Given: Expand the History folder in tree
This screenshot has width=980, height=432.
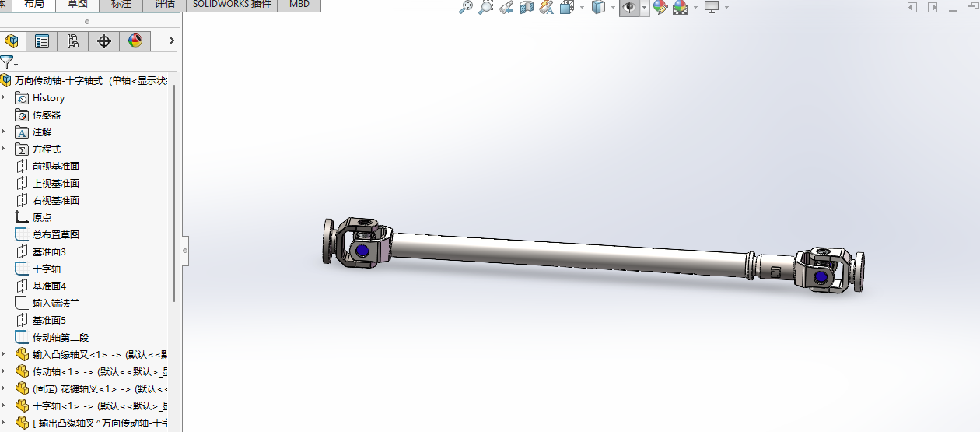Looking at the screenshot, I should (3, 97).
